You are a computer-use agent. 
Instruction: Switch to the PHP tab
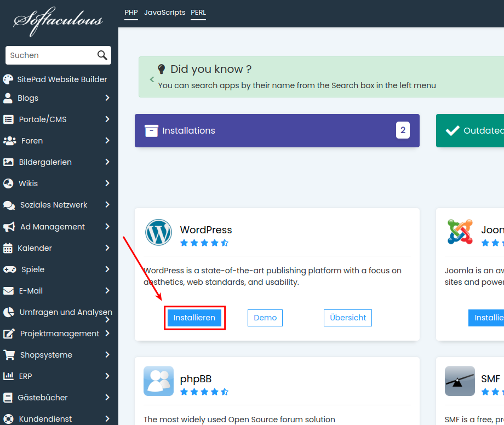point(131,13)
